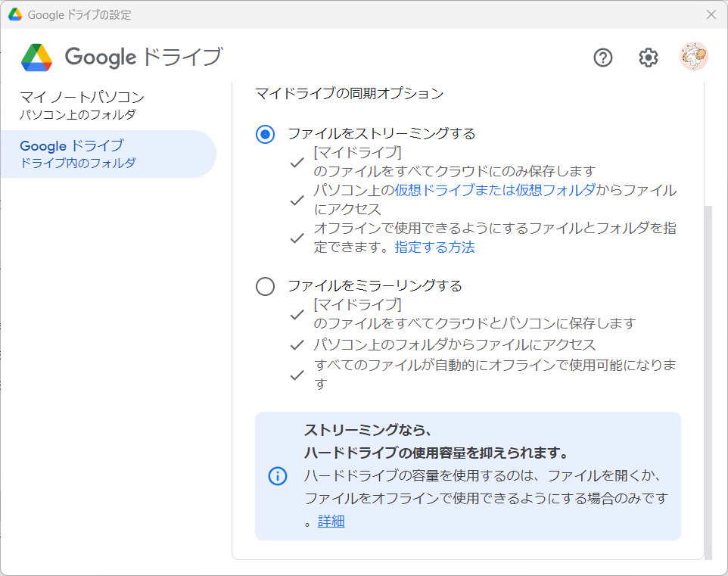
Task: Open 仮想ドライブまたは仮想フォルダ link
Action: (495, 190)
